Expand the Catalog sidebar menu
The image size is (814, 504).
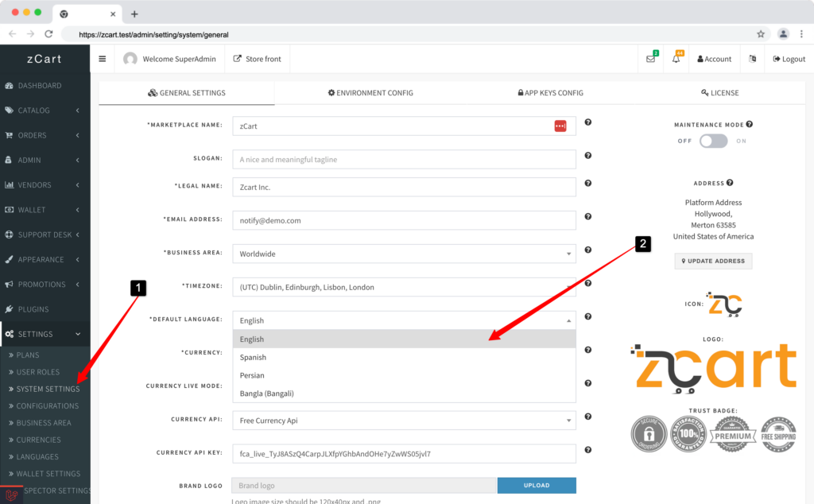pos(45,110)
